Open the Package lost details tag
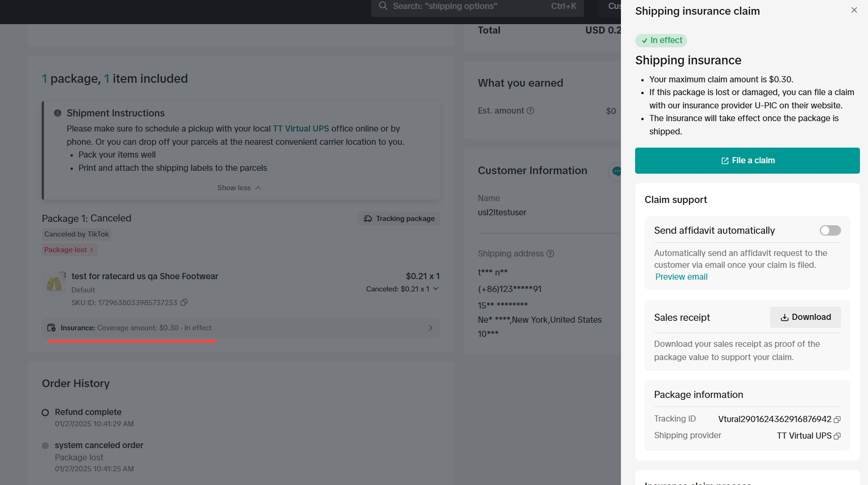The height and width of the screenshot is (485, 868). (69, 250)
